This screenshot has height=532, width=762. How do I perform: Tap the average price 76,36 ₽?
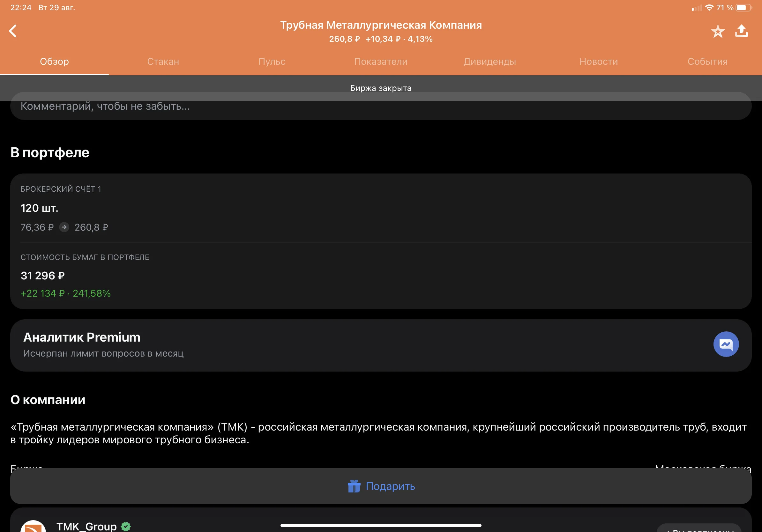37,227
